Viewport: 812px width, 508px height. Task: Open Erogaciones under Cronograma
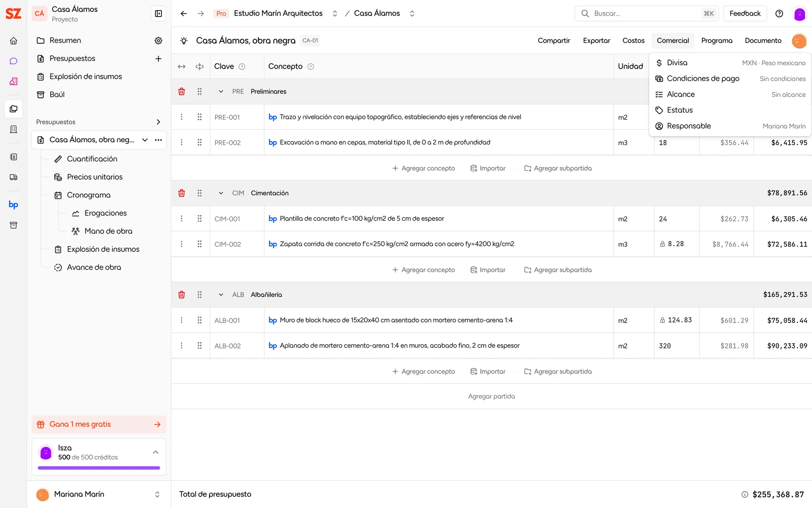point(106,213)
